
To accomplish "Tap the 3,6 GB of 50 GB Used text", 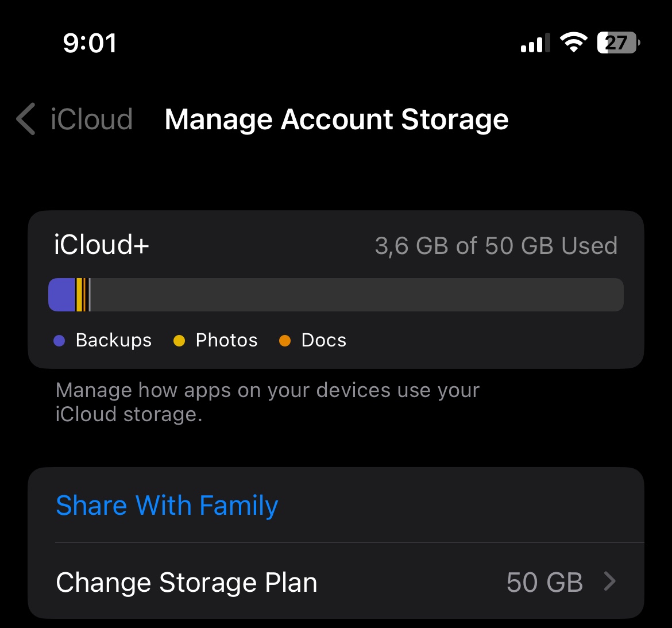I will pos(496,246).
